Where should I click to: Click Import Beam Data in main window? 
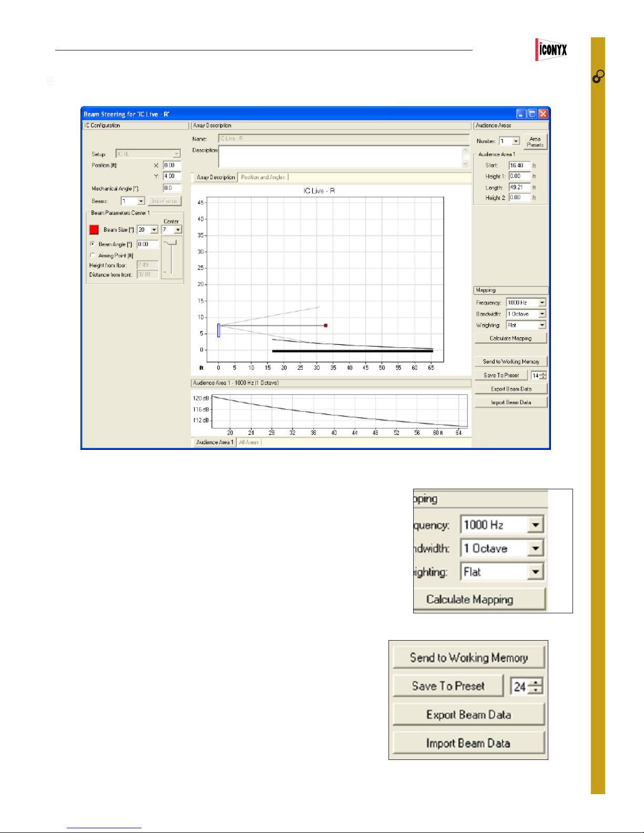(x=511, y=403)
